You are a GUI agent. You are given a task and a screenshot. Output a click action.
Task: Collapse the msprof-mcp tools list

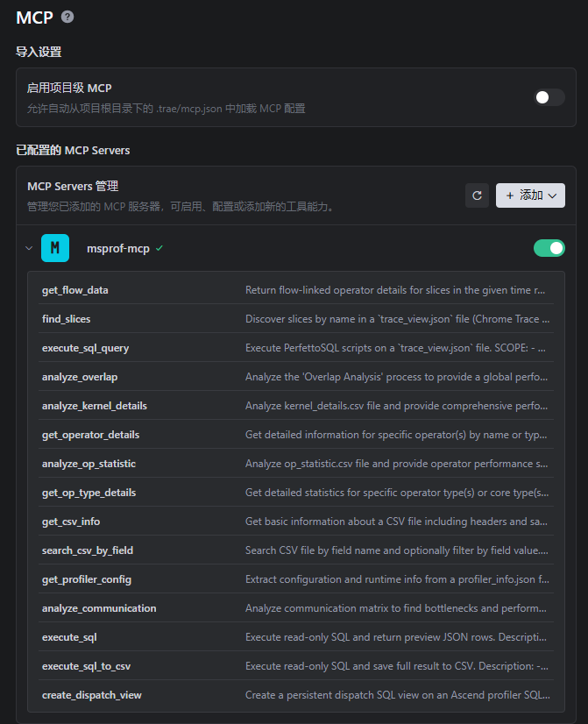click(29, 248)
